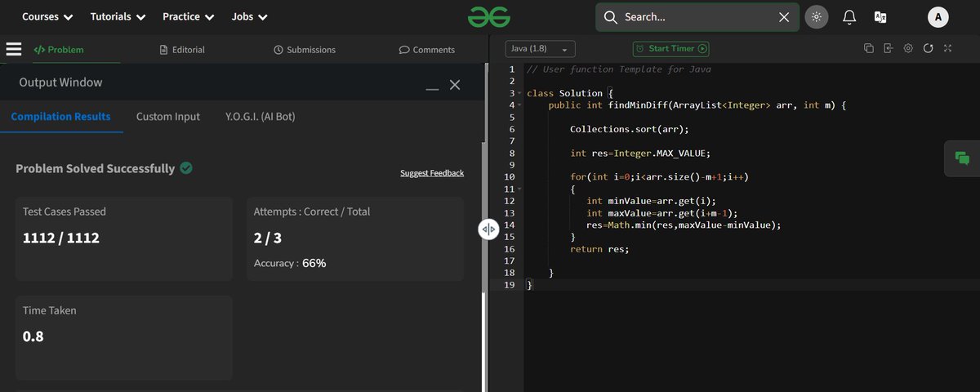Collapse code fold at line 3

coord(519,93)
